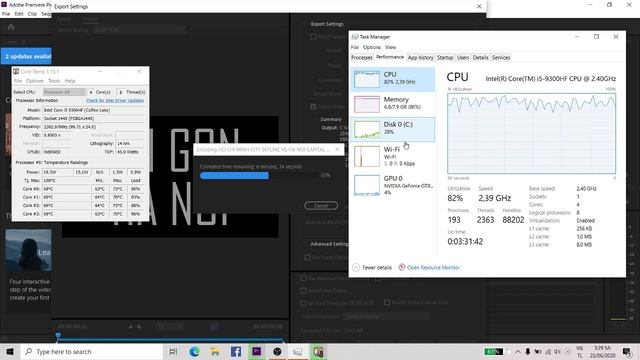Open File Explorer from the taskbar
Image resolution: width=640 pixels, height=360 pixels.
[215, 351]
